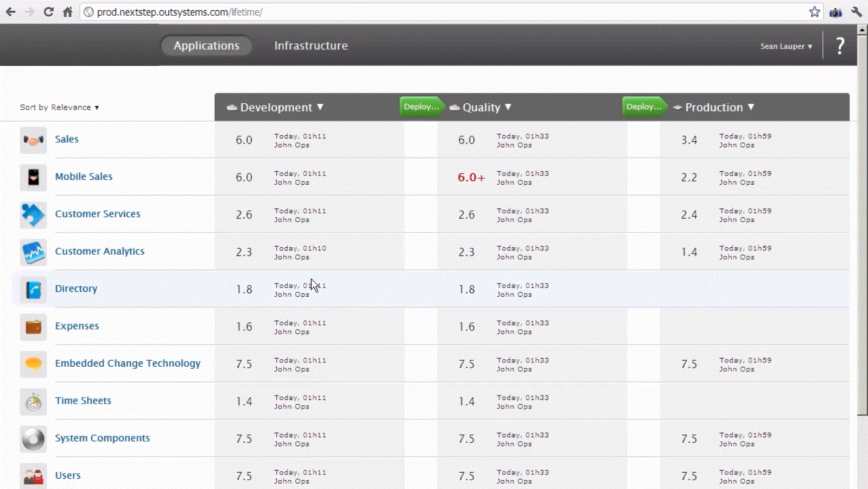This screenshot has height=489, width=868.
Task: Click Sales Development version 6.0
Action: click(x=244, y=140)
